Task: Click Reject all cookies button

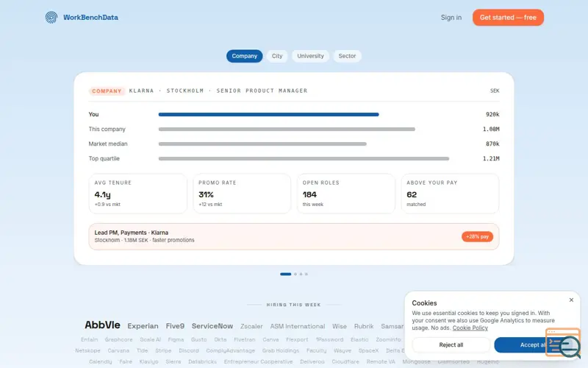Action: 451,344
